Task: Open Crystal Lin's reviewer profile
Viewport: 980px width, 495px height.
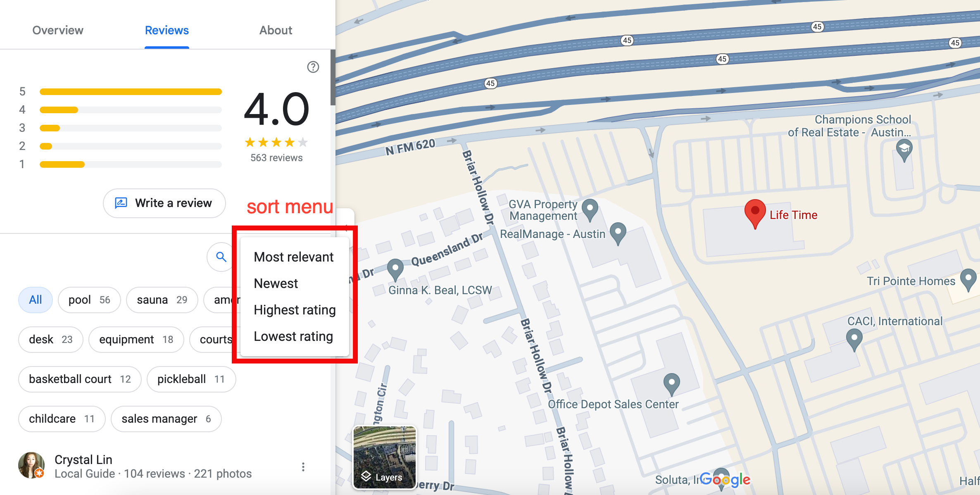Action: tap(83, 459)
